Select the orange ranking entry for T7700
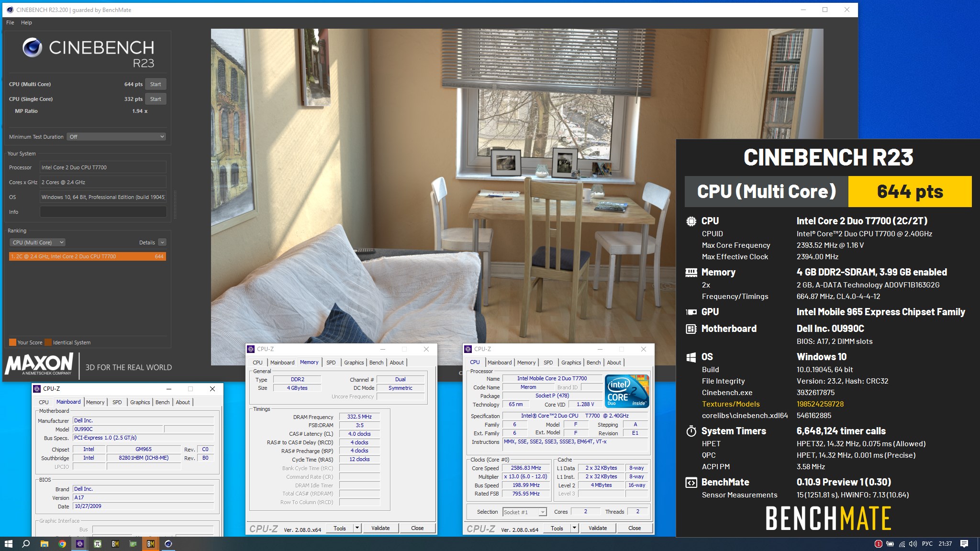This screenshot has width=980, height=551. (x=88, y=256)
